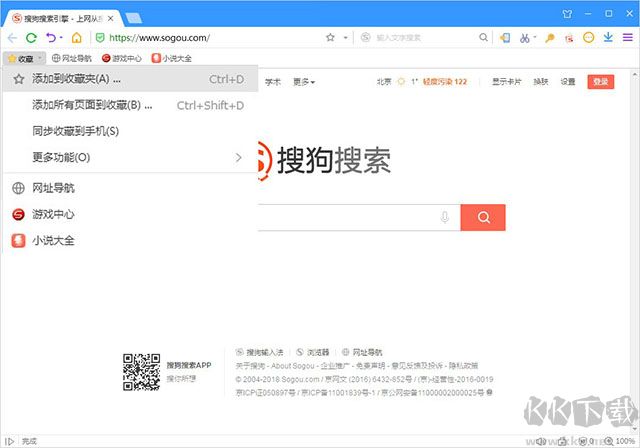Click the back navigation arrow

(12, 38)
